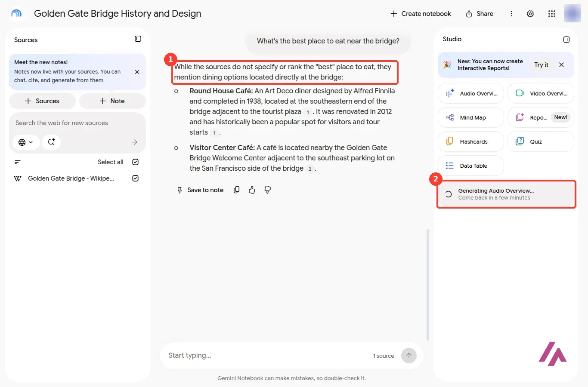Collapse the Studio panel icon

(566, 39)
